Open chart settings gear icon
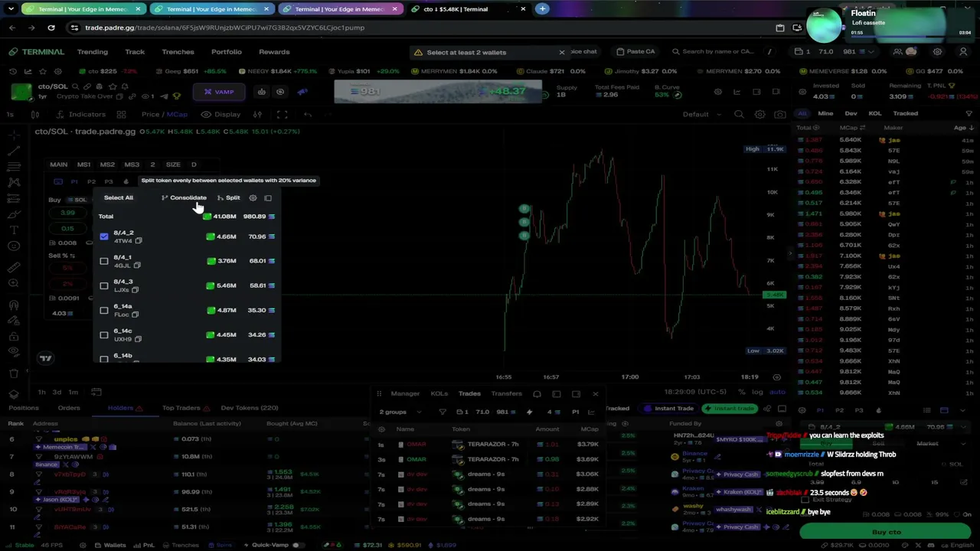This screenshot has width=980, height=551. click(x=759, y=114)
